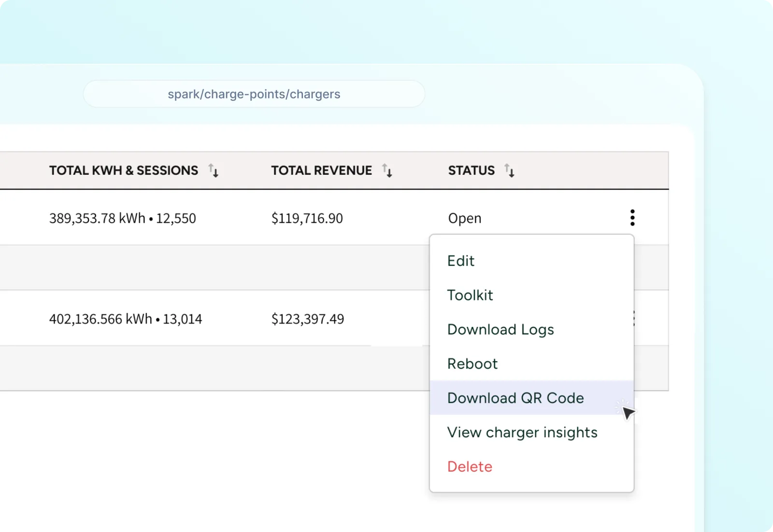This screenshot has width=773, height=532.
Task: Click the Open status in first row
Action: coord(465,218)
